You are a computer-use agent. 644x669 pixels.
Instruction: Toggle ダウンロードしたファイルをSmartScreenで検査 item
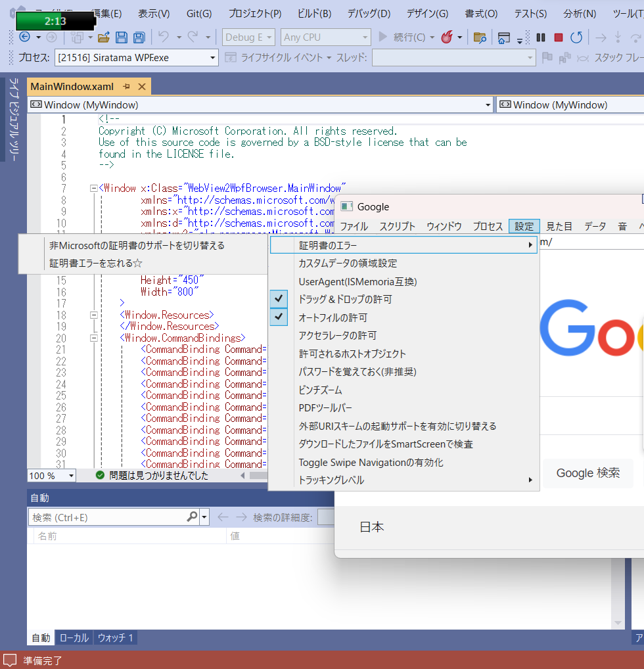click(x=403, y=444)
